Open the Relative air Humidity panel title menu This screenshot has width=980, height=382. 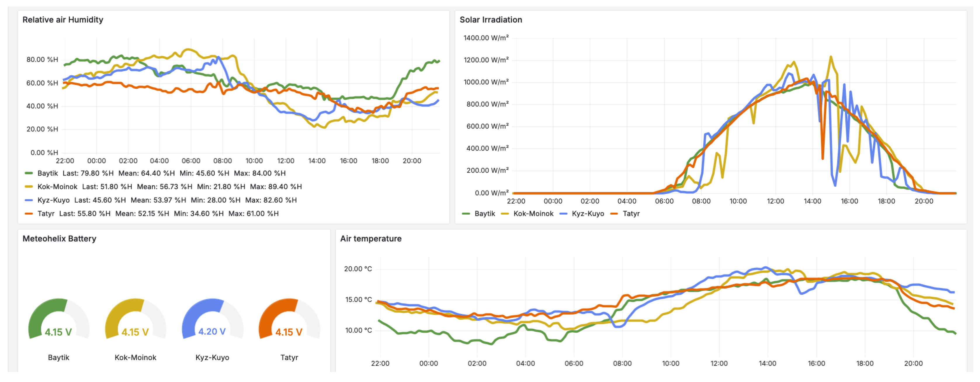(63, 20)
